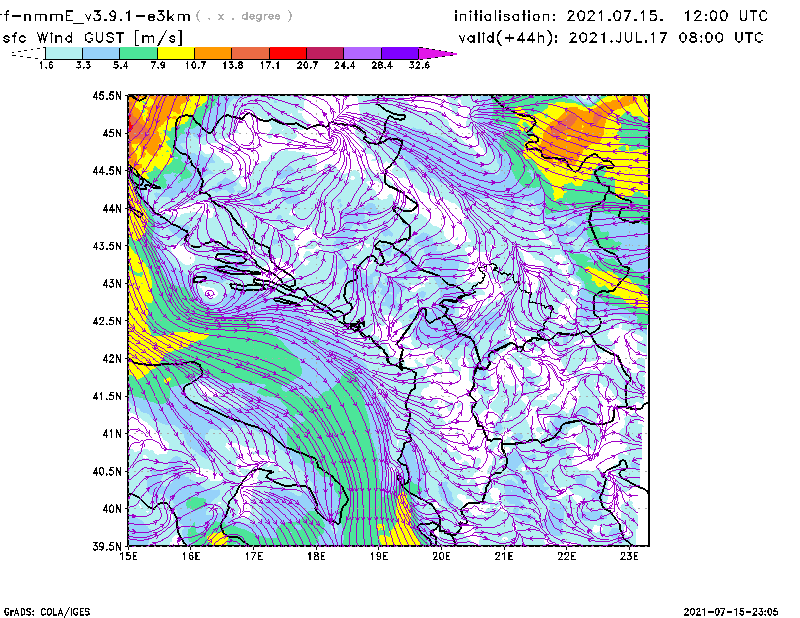
Task: Click the 40N latitude label
Action: point(112,508)
